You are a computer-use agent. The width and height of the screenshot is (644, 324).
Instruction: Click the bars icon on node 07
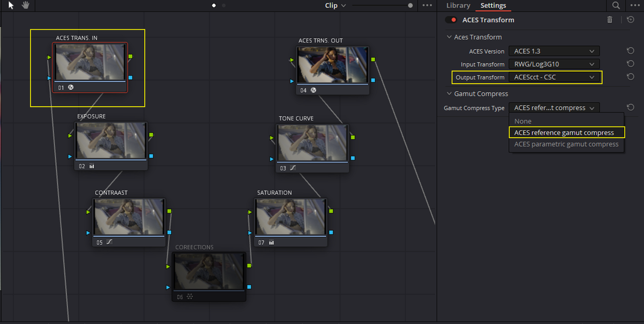pyautogui.click(x=271, y=242)
